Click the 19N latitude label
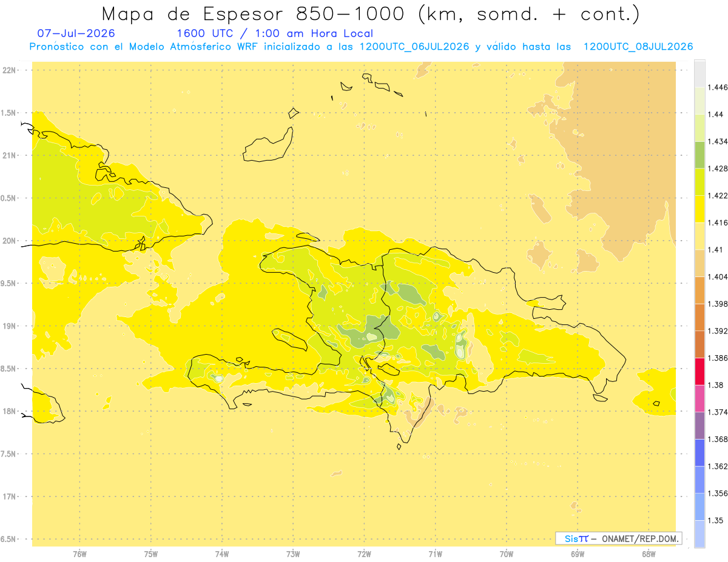 [10, 326]
